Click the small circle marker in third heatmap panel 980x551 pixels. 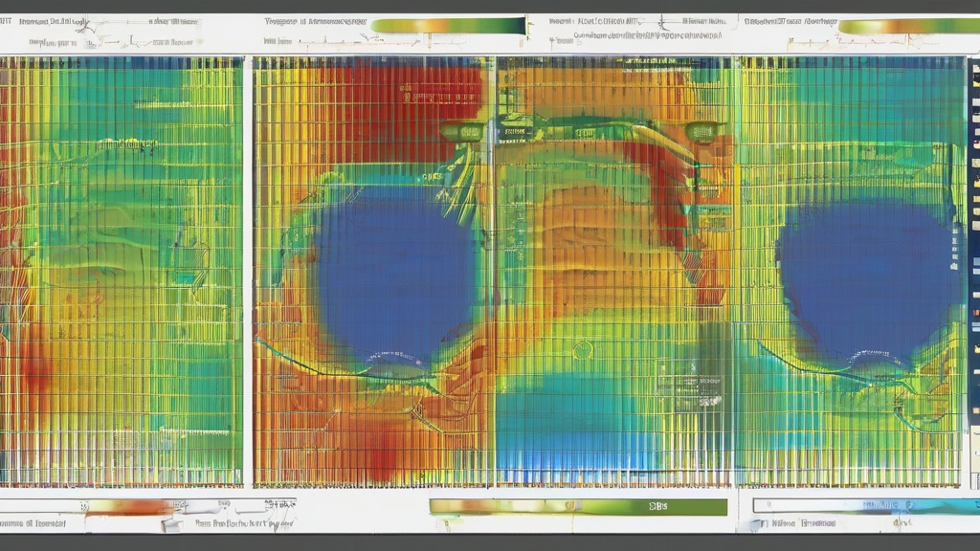point(583,350)
